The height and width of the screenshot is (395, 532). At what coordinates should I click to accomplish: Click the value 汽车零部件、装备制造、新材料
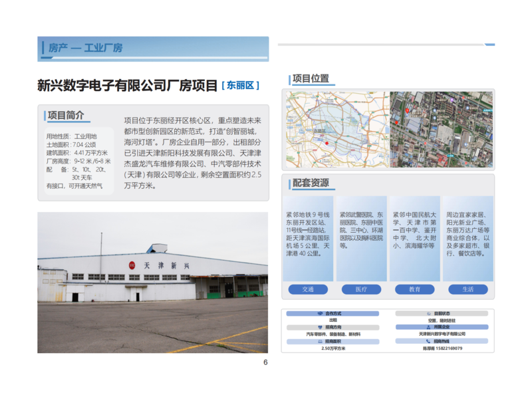point(333,334)
